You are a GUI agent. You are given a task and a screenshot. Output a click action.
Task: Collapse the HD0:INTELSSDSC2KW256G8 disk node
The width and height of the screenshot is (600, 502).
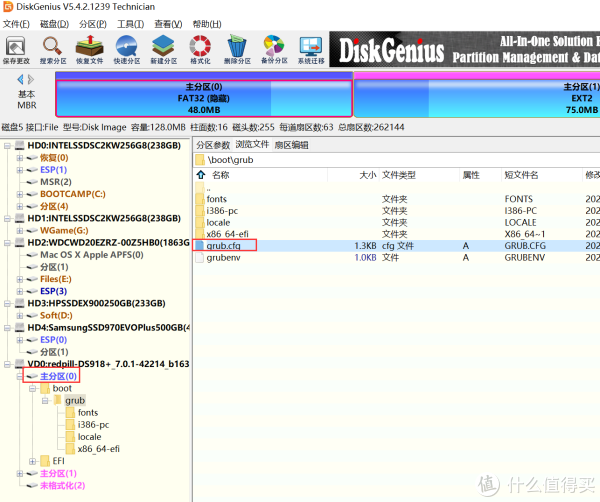[9, 146]
